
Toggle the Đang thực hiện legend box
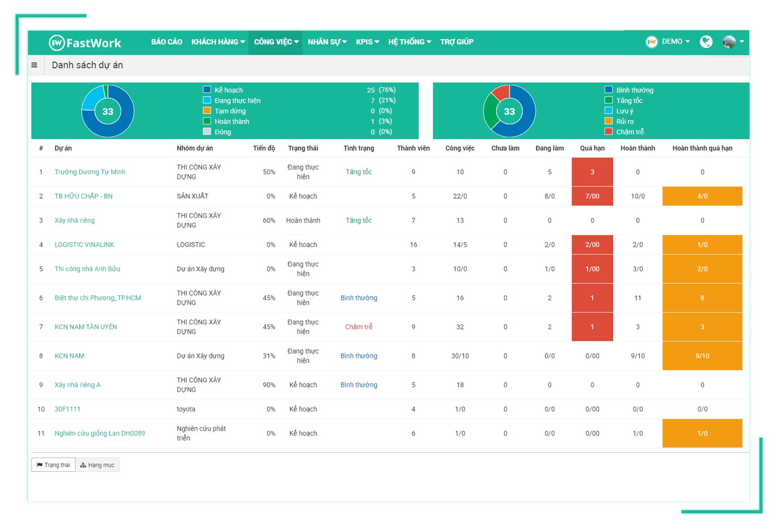tap(207, 100)
